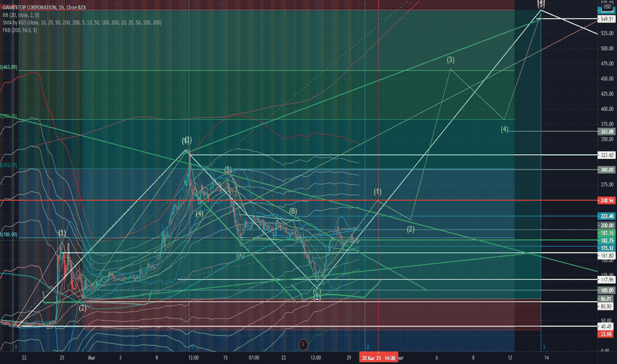Click the 86.01 price label

[606, 299]
